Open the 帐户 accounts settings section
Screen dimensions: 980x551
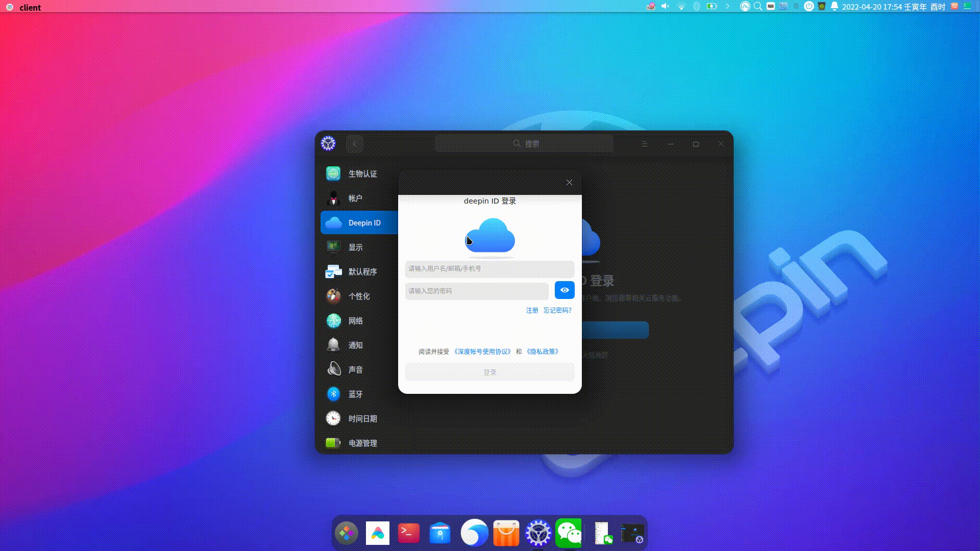tap(355, 198)
